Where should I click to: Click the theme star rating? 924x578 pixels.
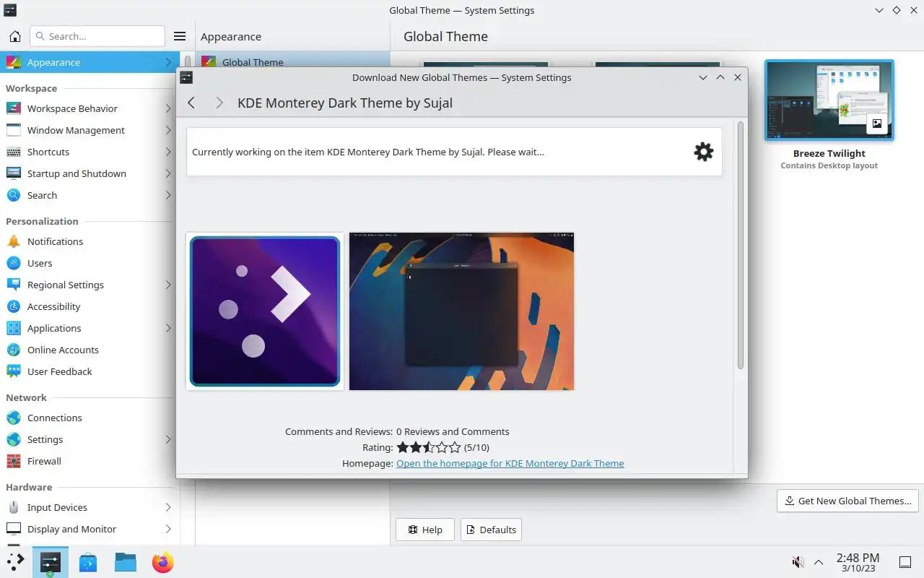click(428, 447)
